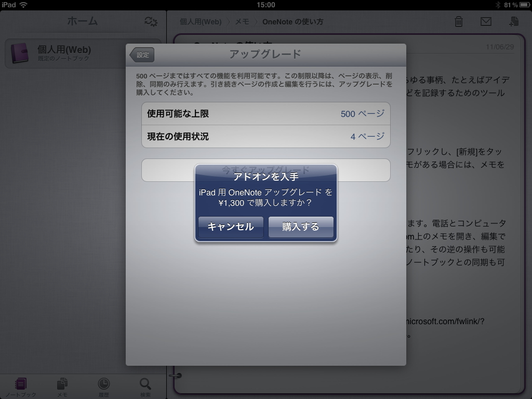Tap the 15:00 clock in status bar
The image size is (532, 399).
coord(265,5)
